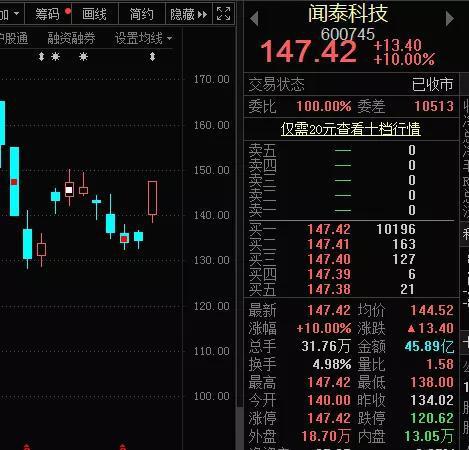Click the 买一 volume 10196
Viewport: 469px width, 450px height.
pyautogui.click(x=396, y=229)
